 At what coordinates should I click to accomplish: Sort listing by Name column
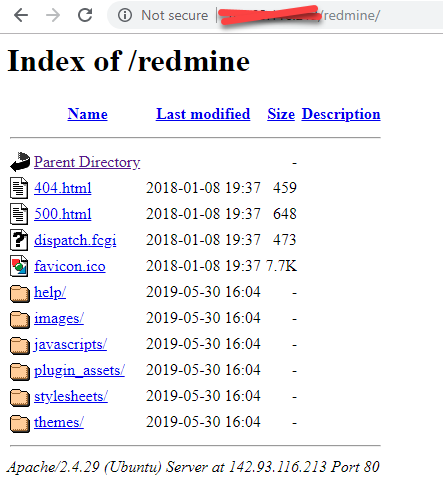coord(87,114)
